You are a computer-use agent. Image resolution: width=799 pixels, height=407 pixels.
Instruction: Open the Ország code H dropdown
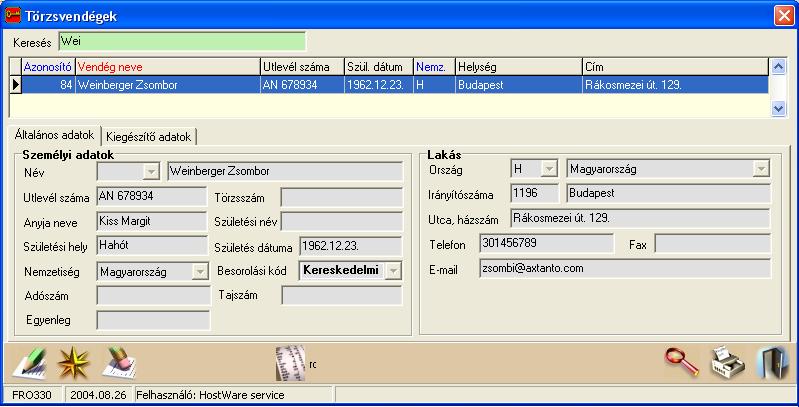click(x=549, y=169)
